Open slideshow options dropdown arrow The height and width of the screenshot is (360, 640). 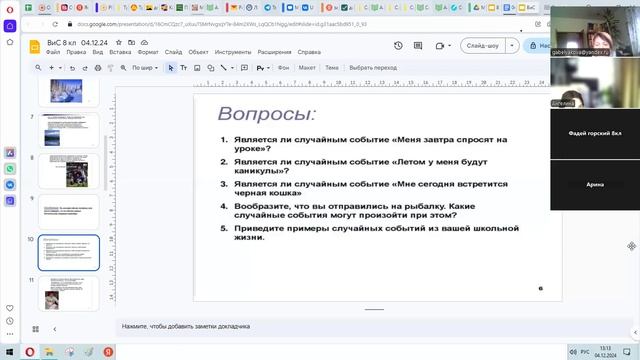coord(512,46)
